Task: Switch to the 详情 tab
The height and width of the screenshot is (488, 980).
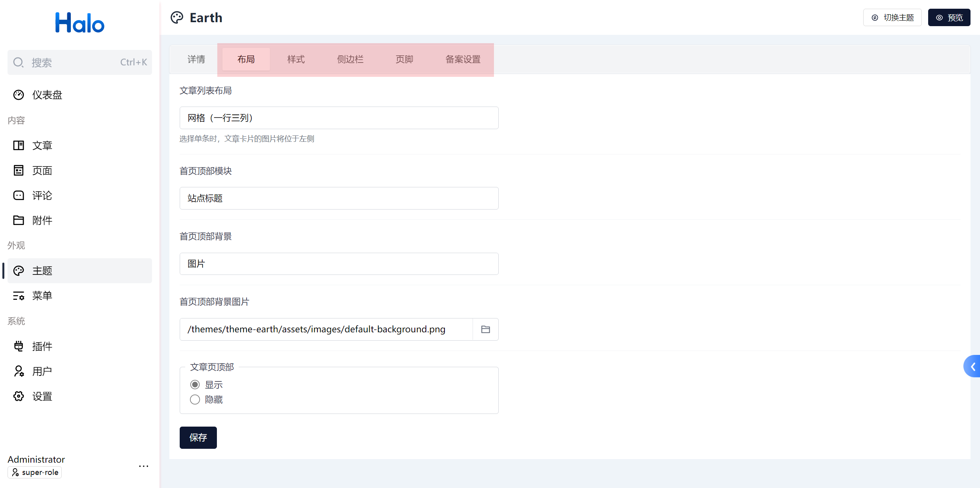Action: [196, 59]
